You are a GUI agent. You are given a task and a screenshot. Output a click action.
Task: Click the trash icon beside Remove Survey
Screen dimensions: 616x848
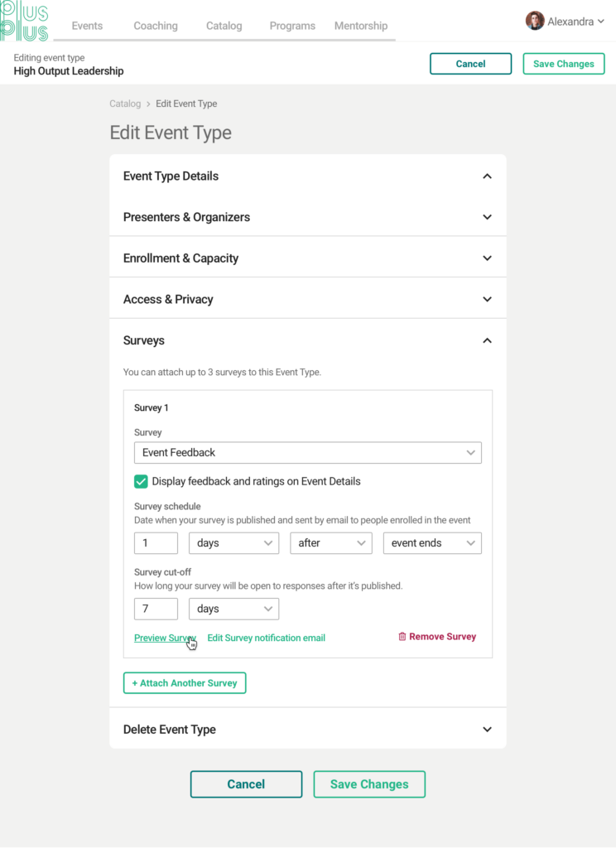click(402, 637)
